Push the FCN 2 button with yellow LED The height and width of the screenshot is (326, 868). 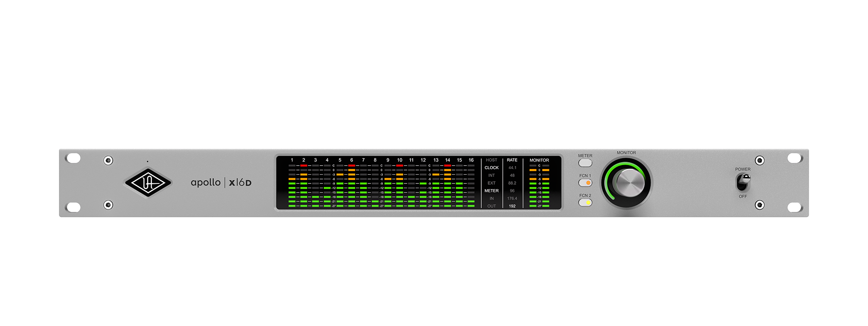click(x=585, y=203)
